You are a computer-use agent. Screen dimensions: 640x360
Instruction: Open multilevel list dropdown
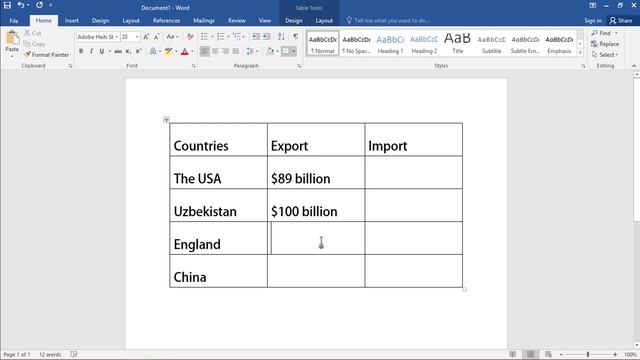[244, 37]
